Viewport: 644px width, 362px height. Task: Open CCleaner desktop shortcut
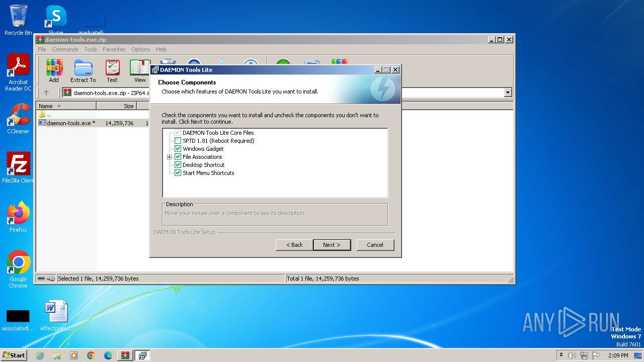[x=18, y=119]
